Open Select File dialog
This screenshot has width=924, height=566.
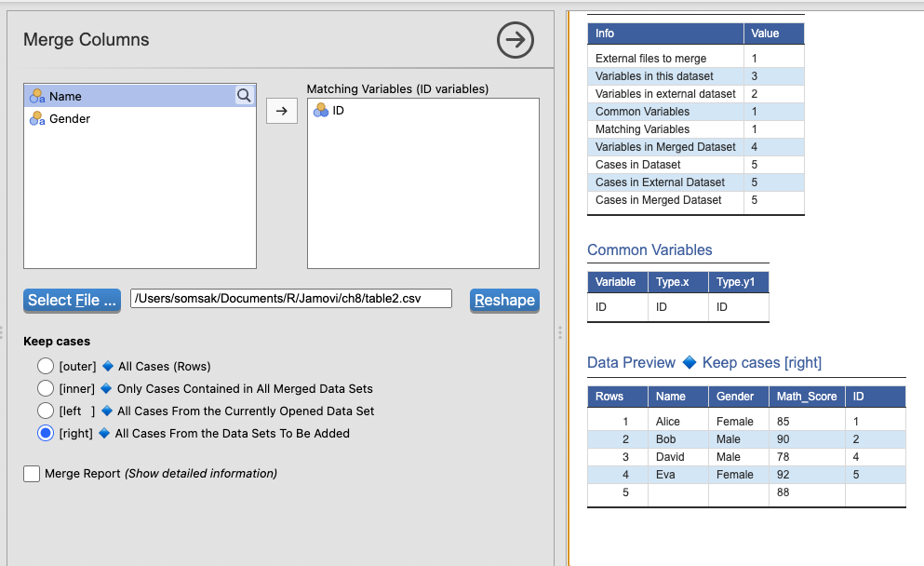point(72,300)
